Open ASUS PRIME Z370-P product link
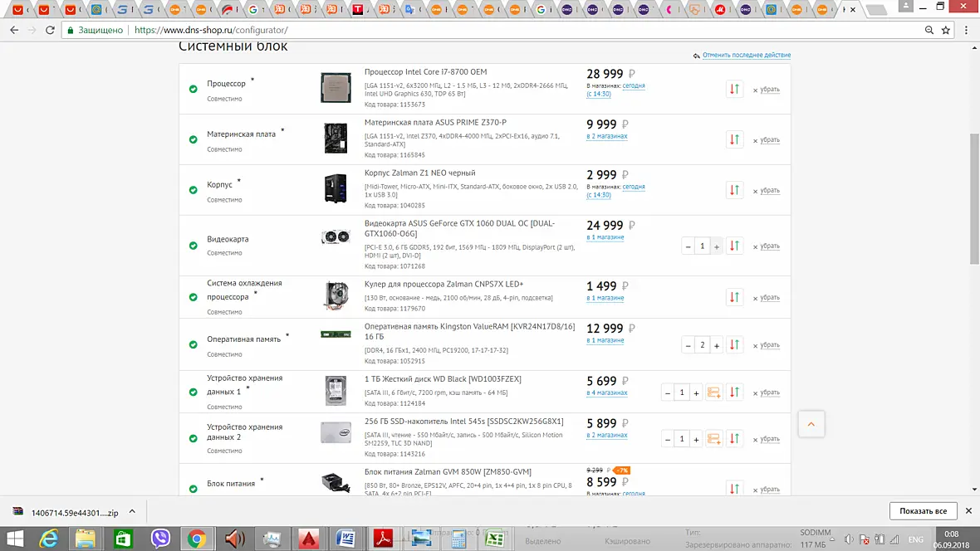The image size is (980, 551). pyautogui.click(x=436, y=123)
